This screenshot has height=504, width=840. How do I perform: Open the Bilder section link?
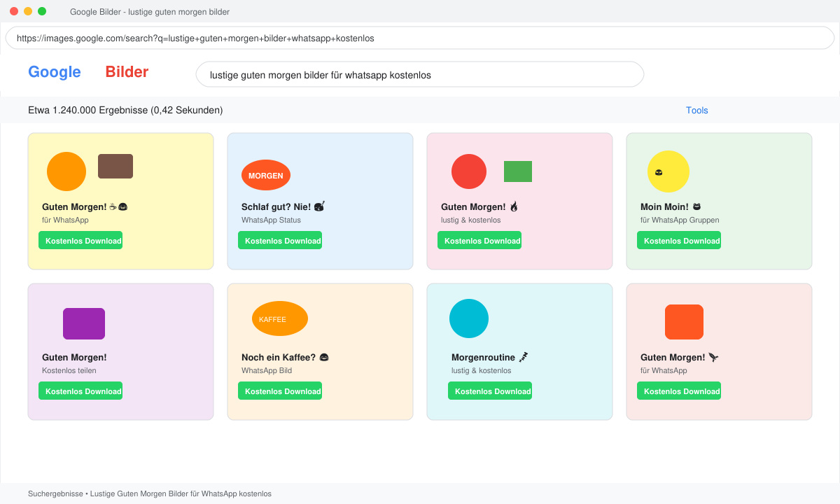[x=127, y=72]
